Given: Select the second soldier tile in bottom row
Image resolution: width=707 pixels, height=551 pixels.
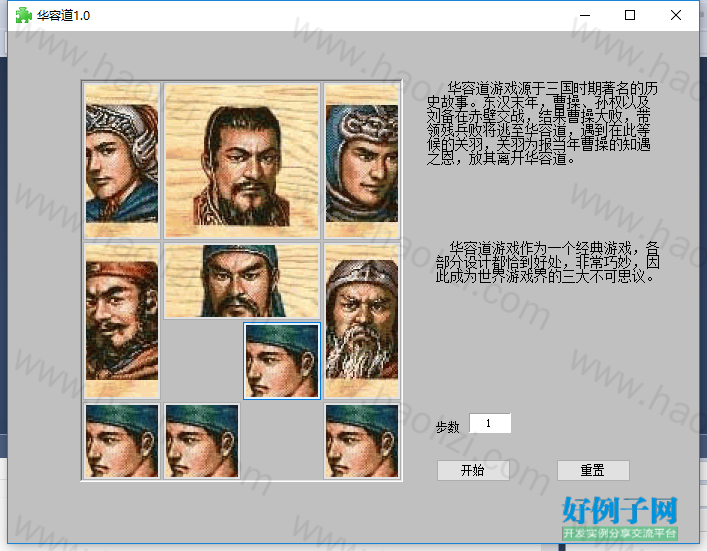Looking at the screenshot, I should (x=202, y=441).
